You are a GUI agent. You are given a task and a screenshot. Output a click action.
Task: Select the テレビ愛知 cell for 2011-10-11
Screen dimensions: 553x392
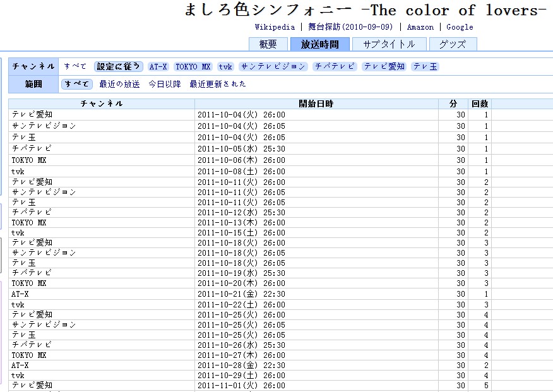coord(102,182)
